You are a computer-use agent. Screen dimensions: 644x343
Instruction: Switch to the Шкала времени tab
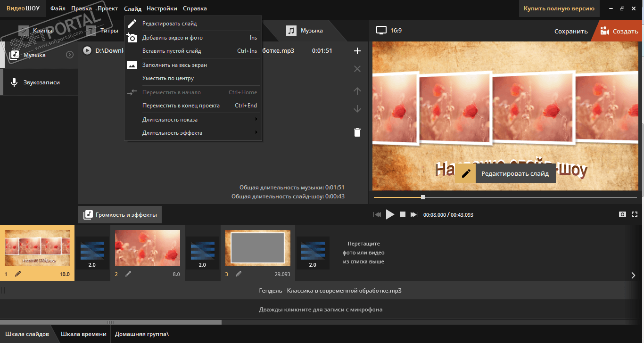pos(84,334)
